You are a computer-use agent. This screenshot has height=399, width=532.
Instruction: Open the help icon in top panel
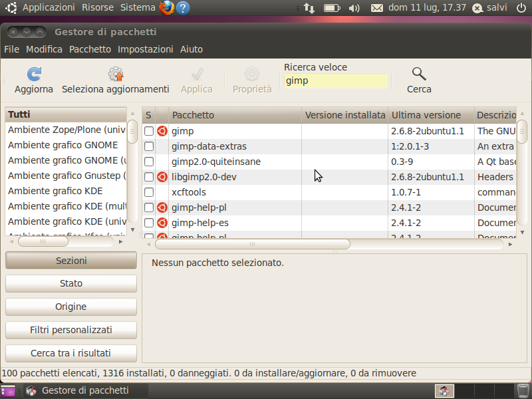[183, 8]
